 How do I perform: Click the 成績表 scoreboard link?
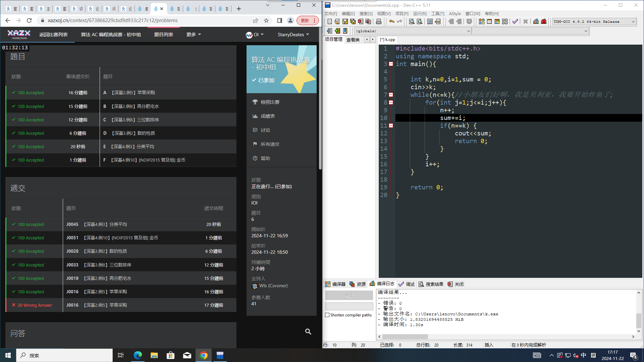click(267, 116)
